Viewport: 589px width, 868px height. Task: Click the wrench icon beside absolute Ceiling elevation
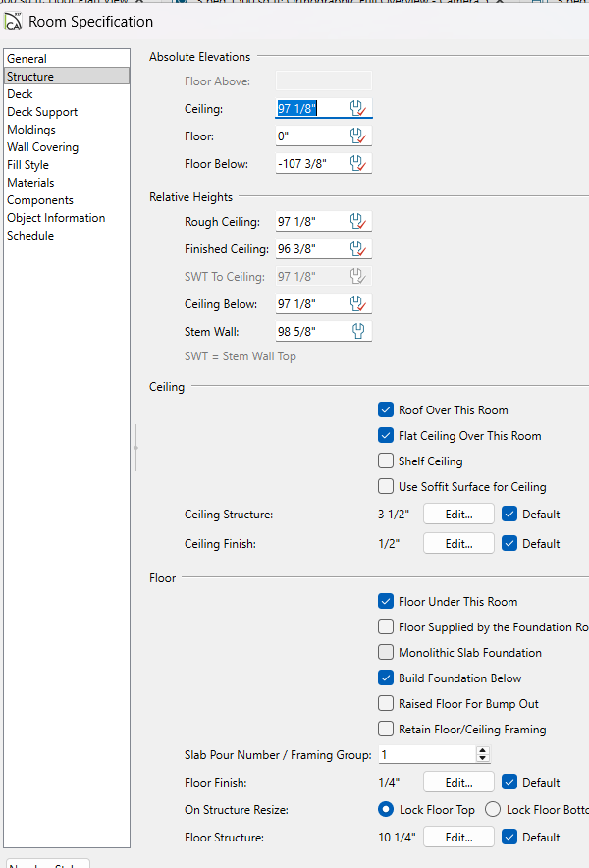coord(358,109)
